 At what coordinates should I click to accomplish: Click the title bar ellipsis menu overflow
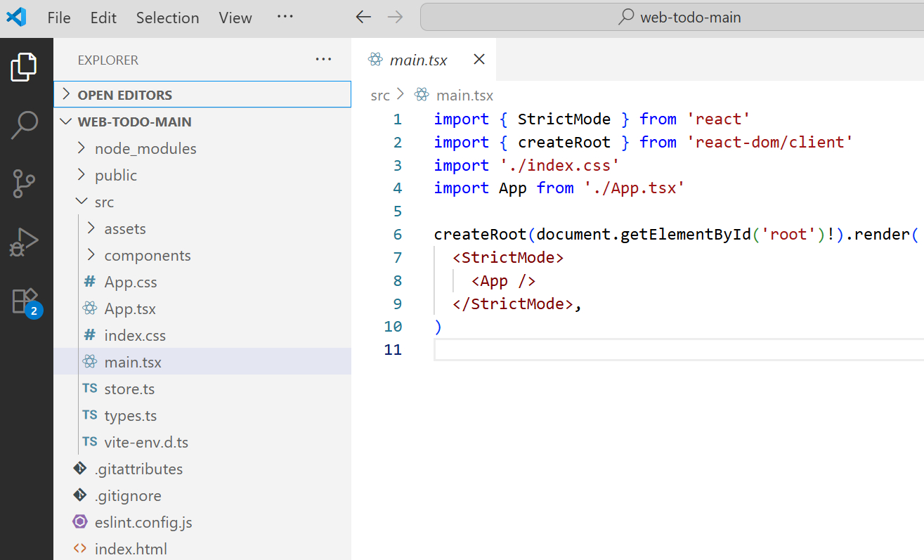point(285,18)
